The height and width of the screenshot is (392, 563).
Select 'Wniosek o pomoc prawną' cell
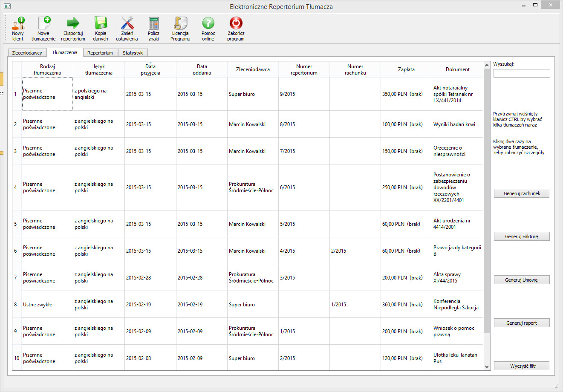tap(458, 331)
